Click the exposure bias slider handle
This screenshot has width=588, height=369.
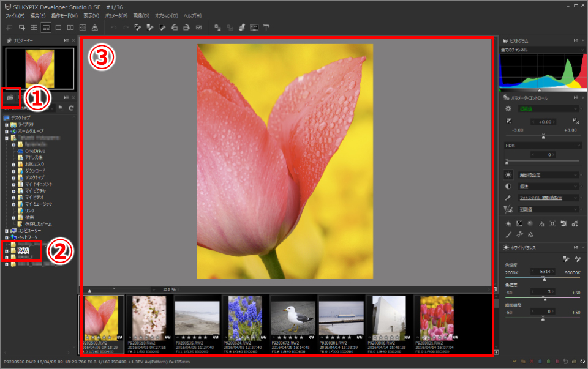543,136
